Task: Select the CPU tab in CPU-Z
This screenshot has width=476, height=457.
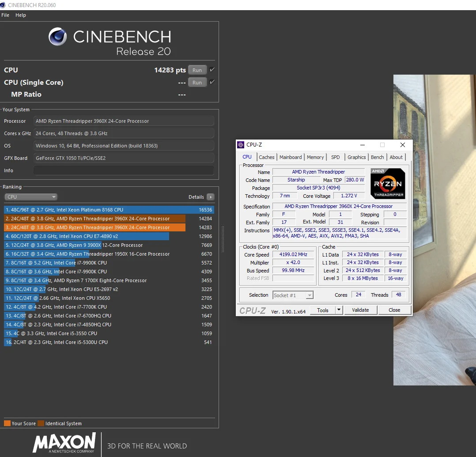Action: pyautogui.click(x=247, y=157)
